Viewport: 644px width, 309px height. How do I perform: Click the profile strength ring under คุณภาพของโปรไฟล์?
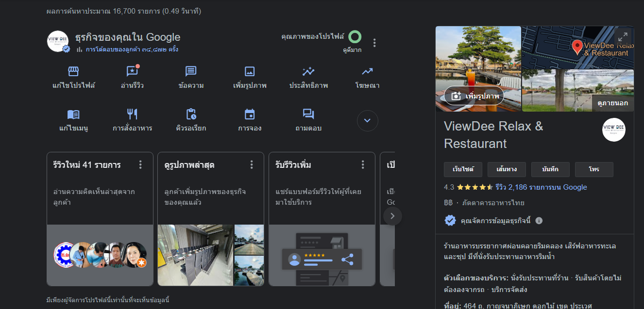(x=355, y=37)
